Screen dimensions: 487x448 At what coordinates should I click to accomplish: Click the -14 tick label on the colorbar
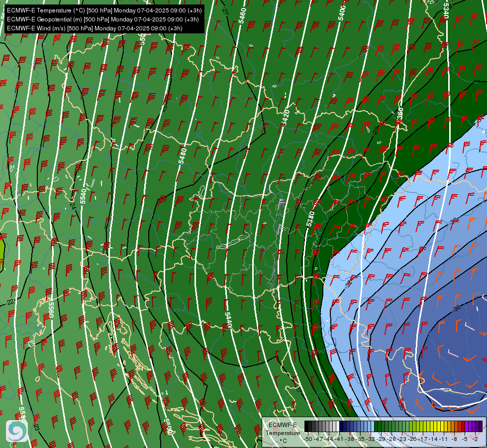click(433, 439)
